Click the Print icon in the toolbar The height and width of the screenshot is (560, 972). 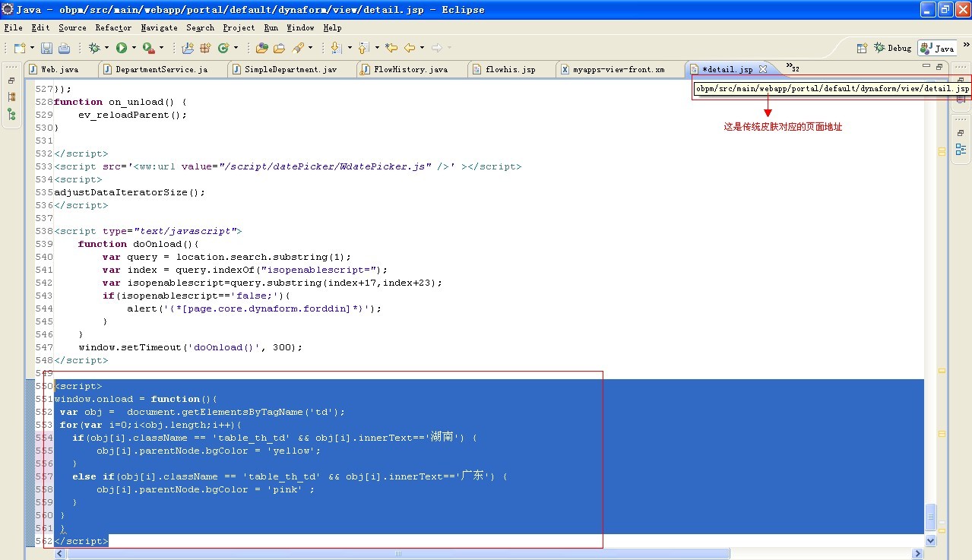tap(64, 48)
